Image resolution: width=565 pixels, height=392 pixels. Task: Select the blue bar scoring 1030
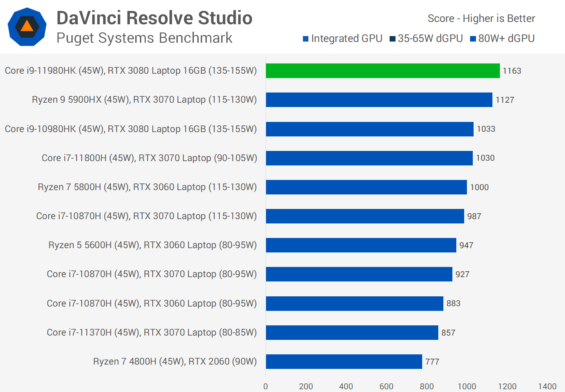point(369,158)
